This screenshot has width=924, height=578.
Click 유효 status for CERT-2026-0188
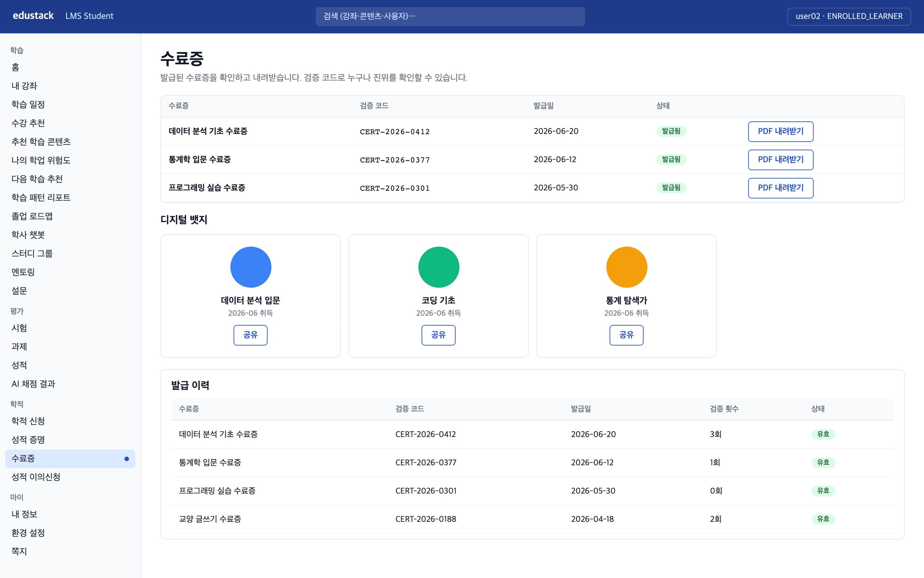(823, 519)
